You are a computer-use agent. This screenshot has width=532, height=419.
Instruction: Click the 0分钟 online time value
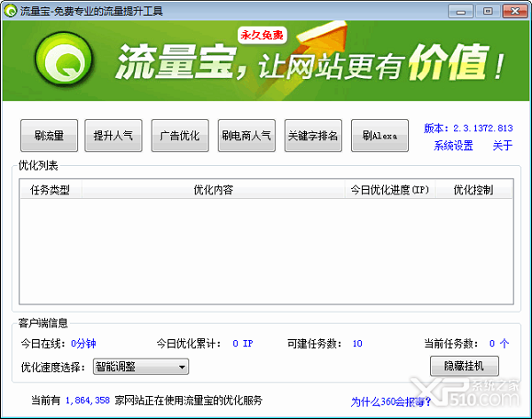point(83,344)
